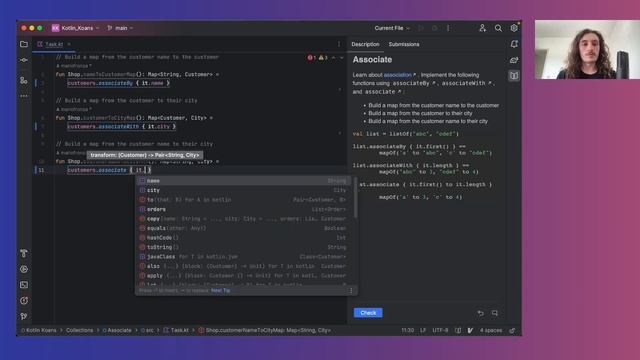Choose 'hashCode()' in the completion list
640x360 pixels.
coord(244,238)
